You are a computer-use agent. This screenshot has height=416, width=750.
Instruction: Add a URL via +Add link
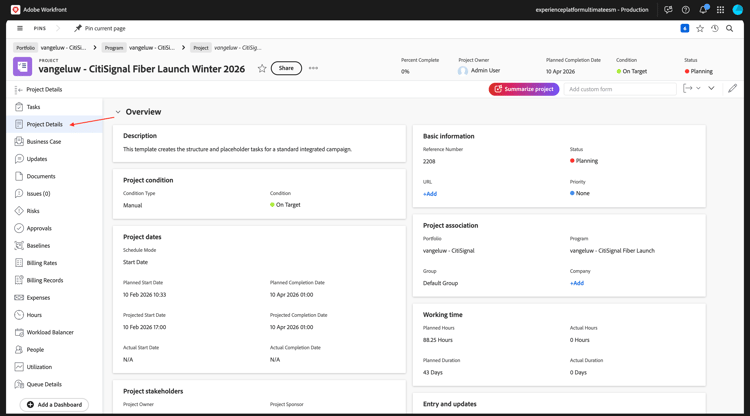[x=430, y=194]
